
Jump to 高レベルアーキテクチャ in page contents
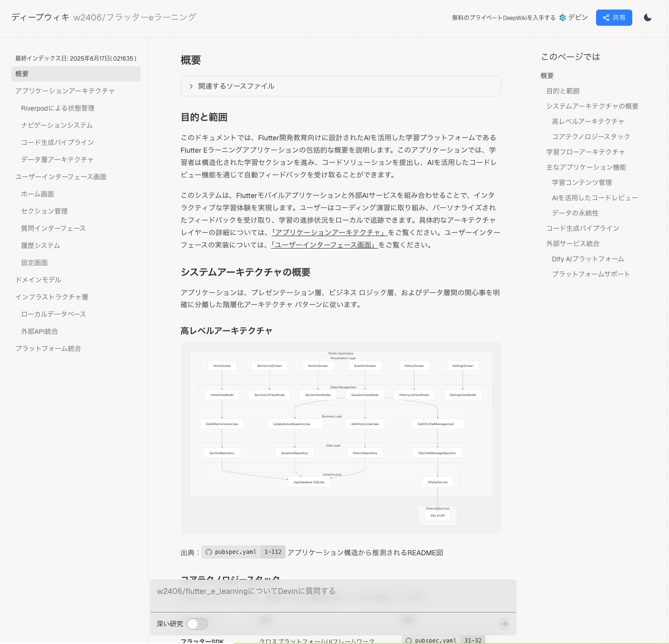coord(588,121)
